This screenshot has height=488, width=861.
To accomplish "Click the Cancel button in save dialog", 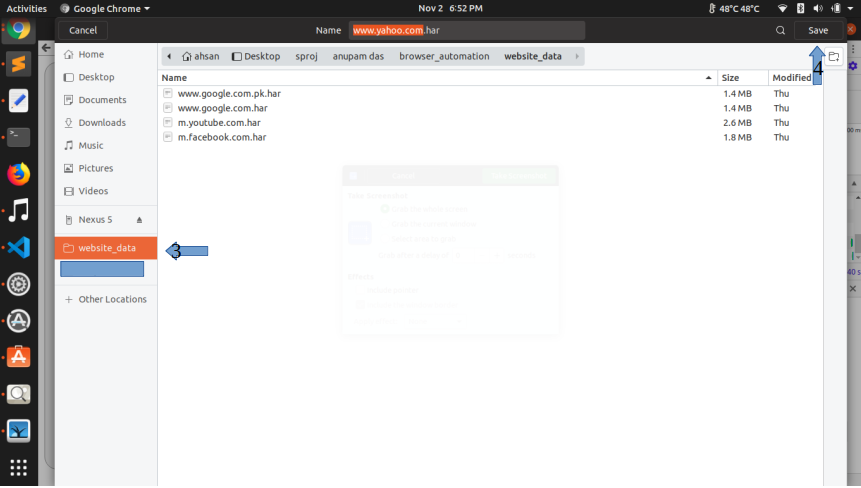I will click(83, 30).
